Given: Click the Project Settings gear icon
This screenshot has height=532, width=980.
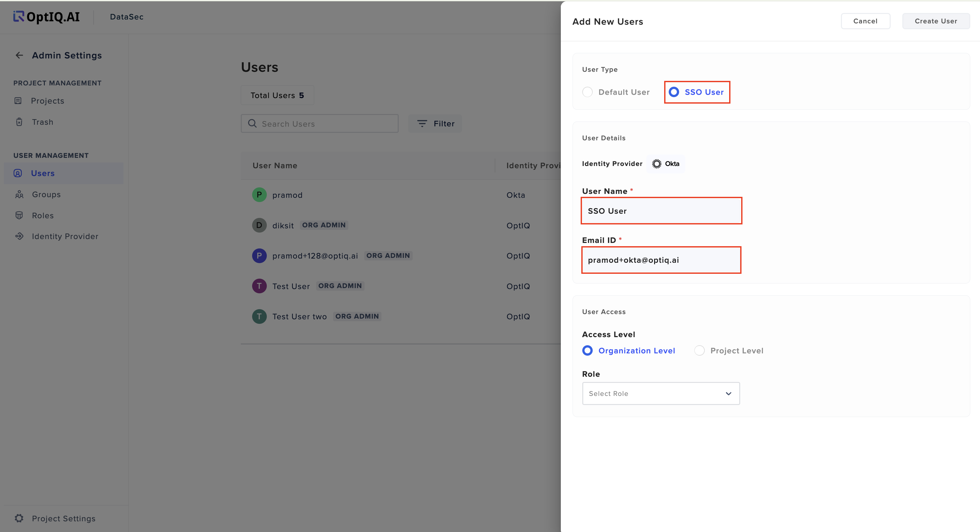Looking at the screenshot, I should (x=19, y=518).
